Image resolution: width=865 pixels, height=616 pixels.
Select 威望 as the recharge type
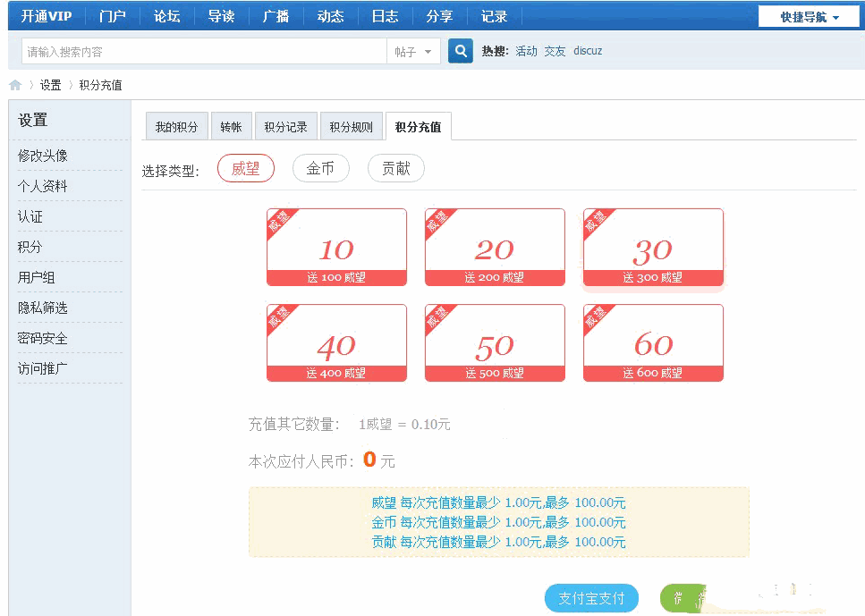point(245,168)
